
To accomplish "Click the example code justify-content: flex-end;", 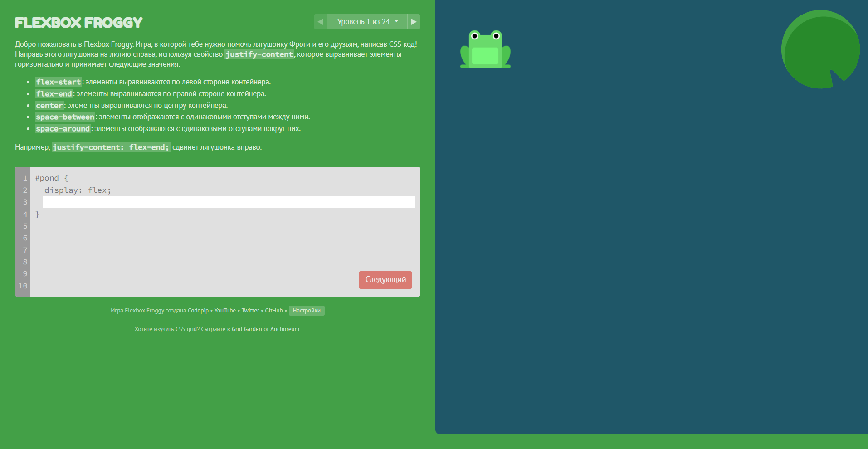I will (x=111, y=147).
